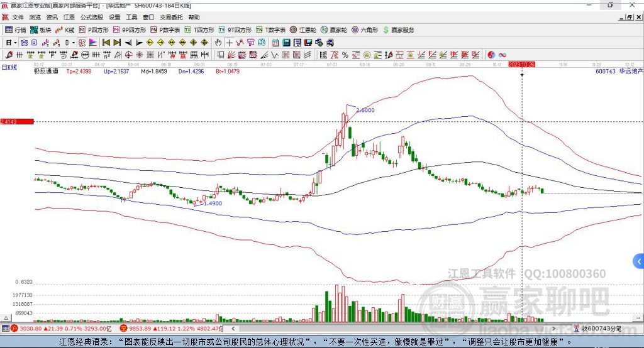Open the 赢家轮 wheel tool

(x=334, y=30)
